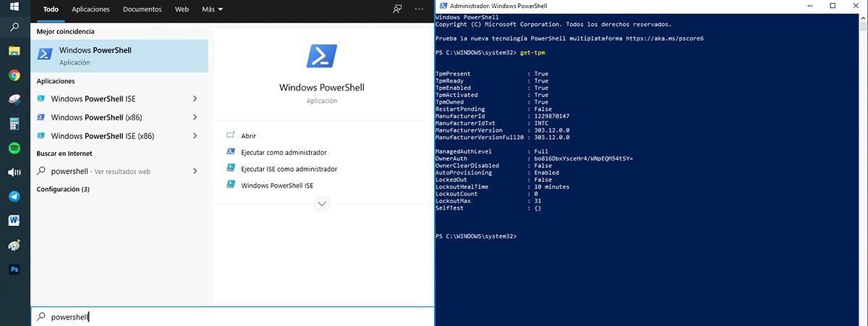This screenshot has height=326, width=868.
Task: Expand more actions with the down chevron
Action: 322,204
